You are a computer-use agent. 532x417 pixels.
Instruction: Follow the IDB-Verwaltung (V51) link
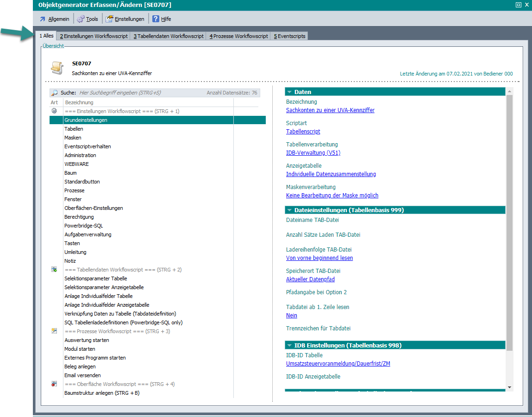313,153
